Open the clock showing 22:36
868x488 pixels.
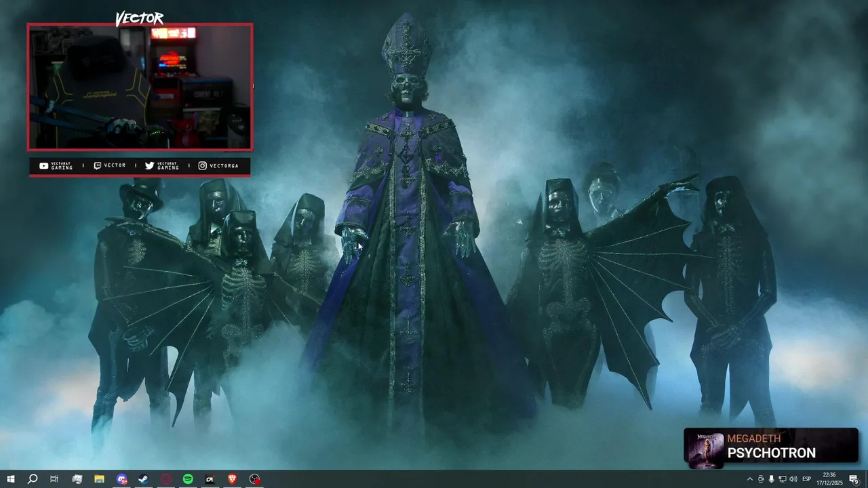coord(829,479)
